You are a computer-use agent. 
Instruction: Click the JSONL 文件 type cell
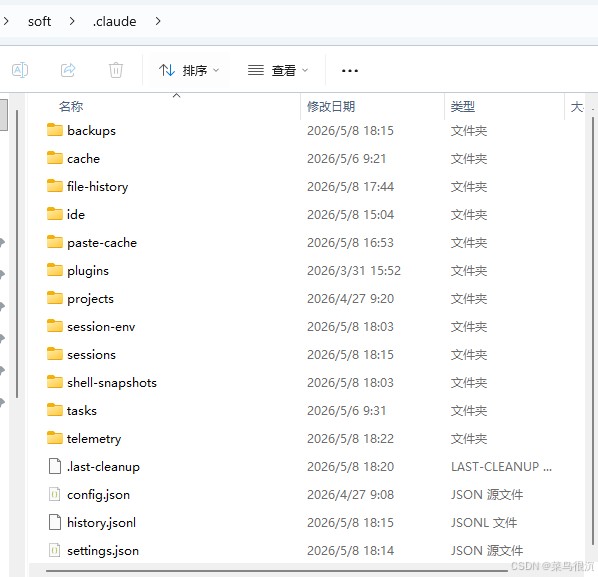click(x=484, y=523)
